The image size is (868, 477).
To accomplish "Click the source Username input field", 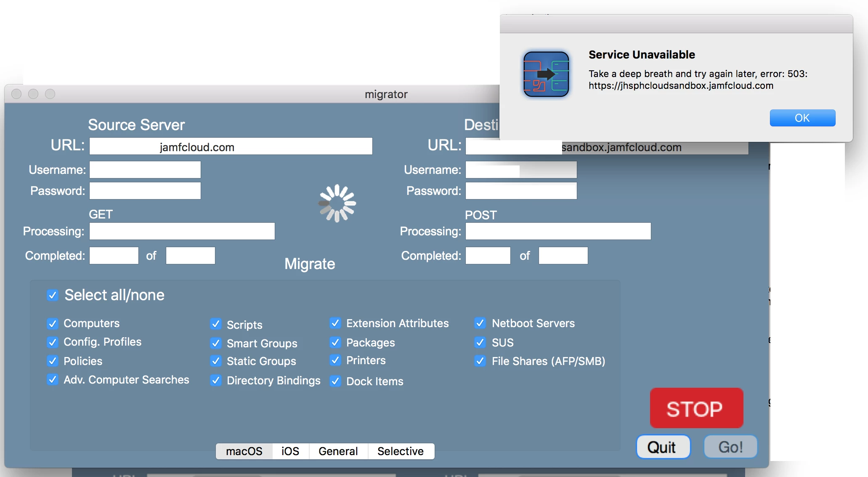I will point(145,170).
